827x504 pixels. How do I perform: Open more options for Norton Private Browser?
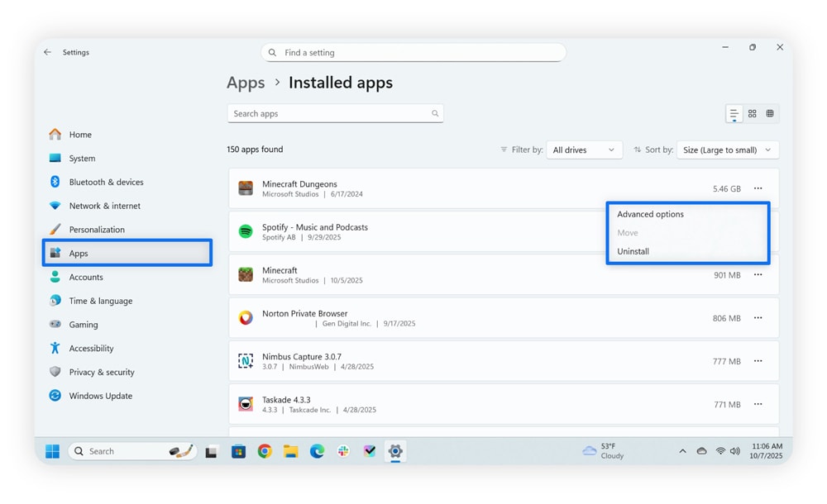[758, 318]
